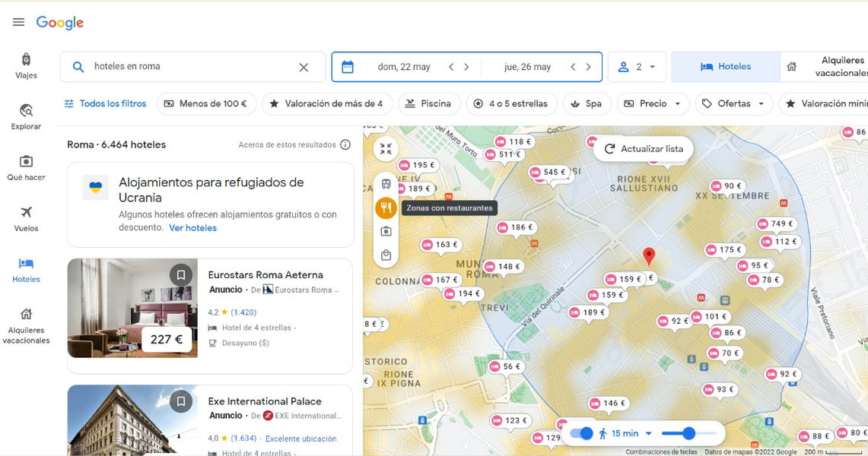Click the Actualizar lista button
Viewport: 868px width, 456px height.
(x=644, y=149)
